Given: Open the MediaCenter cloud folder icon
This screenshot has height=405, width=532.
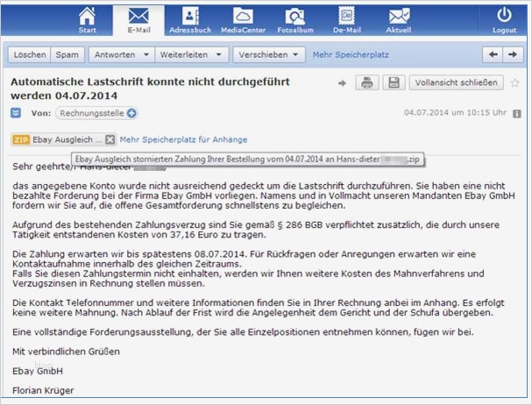Looking at the screenshot, I should (243, 20).
